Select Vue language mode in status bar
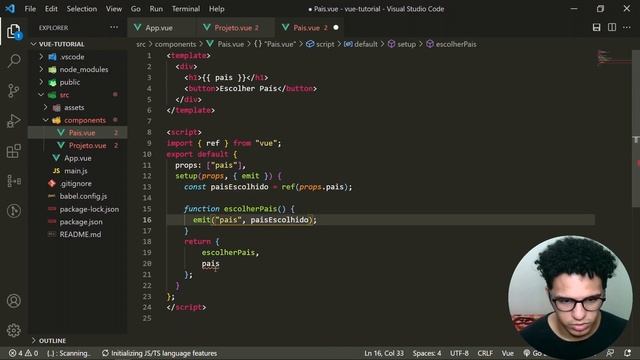This screenshot has width=640, height=360. [x=507, y=353]
